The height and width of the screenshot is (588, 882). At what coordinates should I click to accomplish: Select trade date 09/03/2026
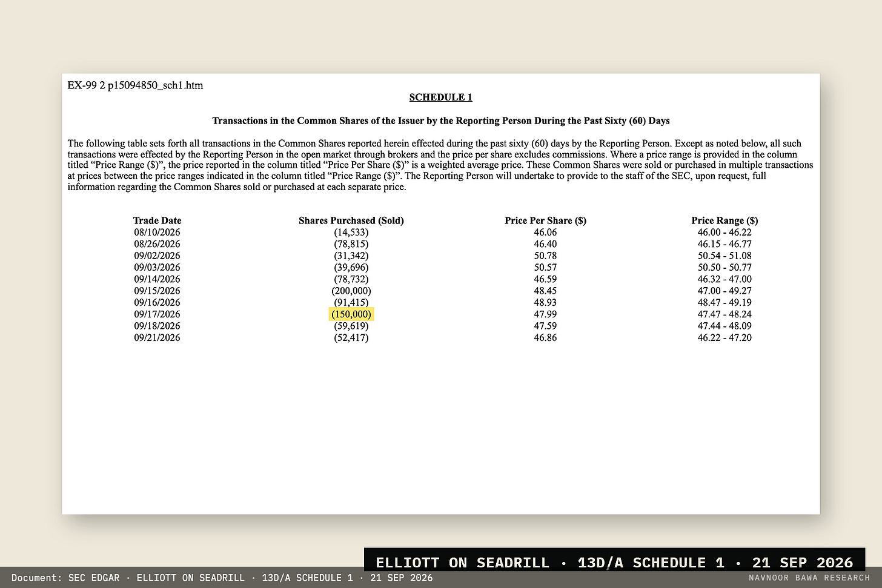pos(157,268)
